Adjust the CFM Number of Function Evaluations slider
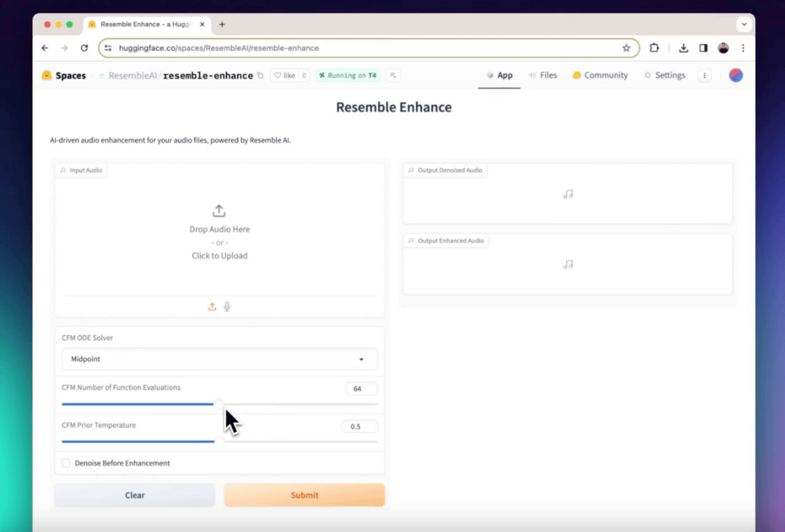The width and height of the screenshot is (785, 532). tap(219, 404)
